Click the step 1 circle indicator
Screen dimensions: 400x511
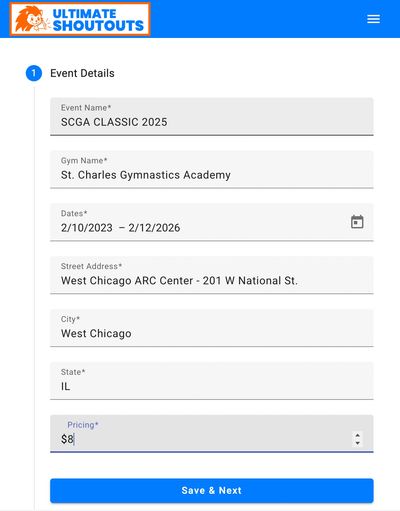(34, 73)
